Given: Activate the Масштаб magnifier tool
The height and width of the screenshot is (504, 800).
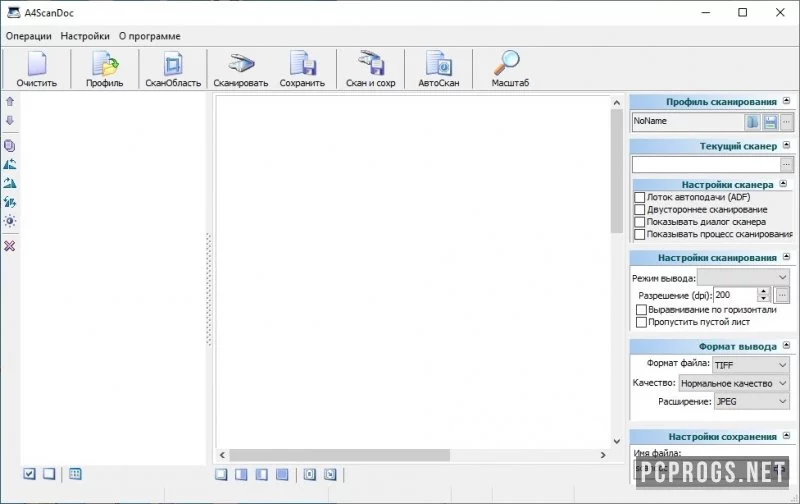Looking at the screenshot, I should coord(510,69).
